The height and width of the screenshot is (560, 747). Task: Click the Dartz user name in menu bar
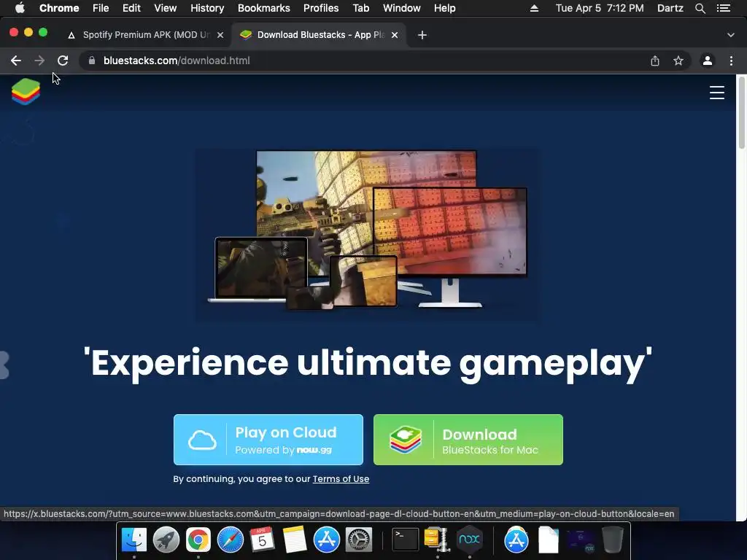[670, 8]
